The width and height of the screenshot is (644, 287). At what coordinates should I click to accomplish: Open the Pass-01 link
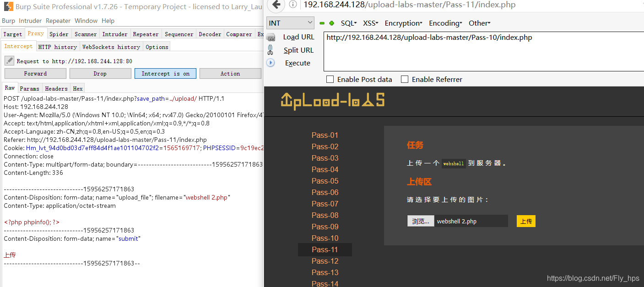click(325, 135)
